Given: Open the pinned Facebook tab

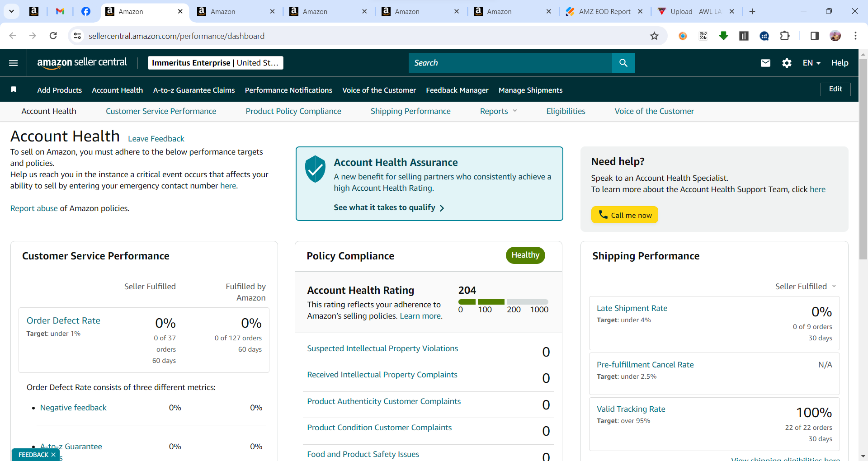Looking at the screenshot, I should pyautogui.click(x=86, y=11).
